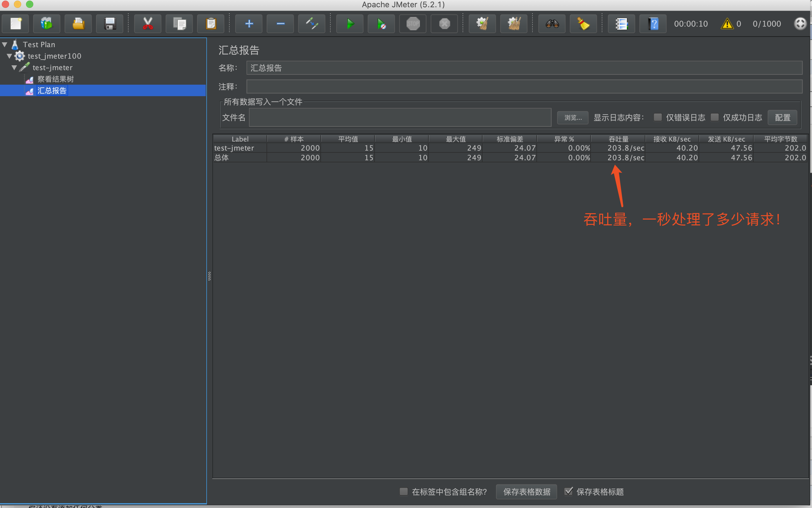Click the remote engines circle icon at toolbar end

(x=800, y=24)
